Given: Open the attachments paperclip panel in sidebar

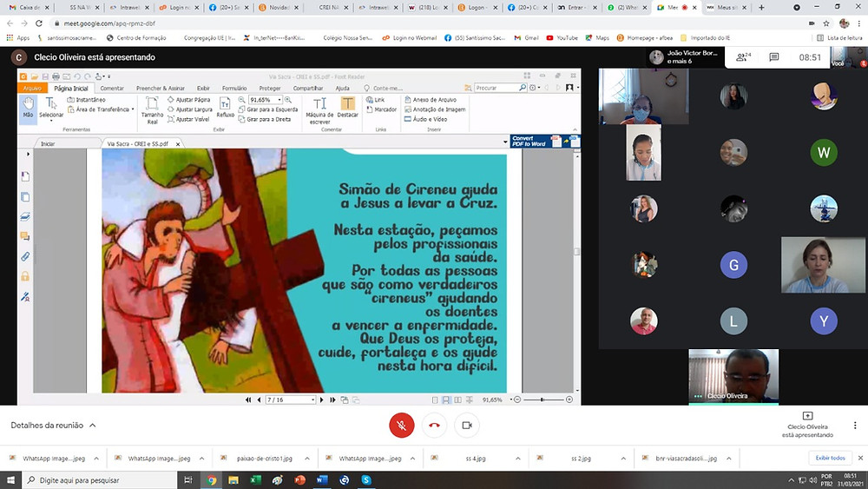Looking at the screenshot, I should (x=25, y=256).
